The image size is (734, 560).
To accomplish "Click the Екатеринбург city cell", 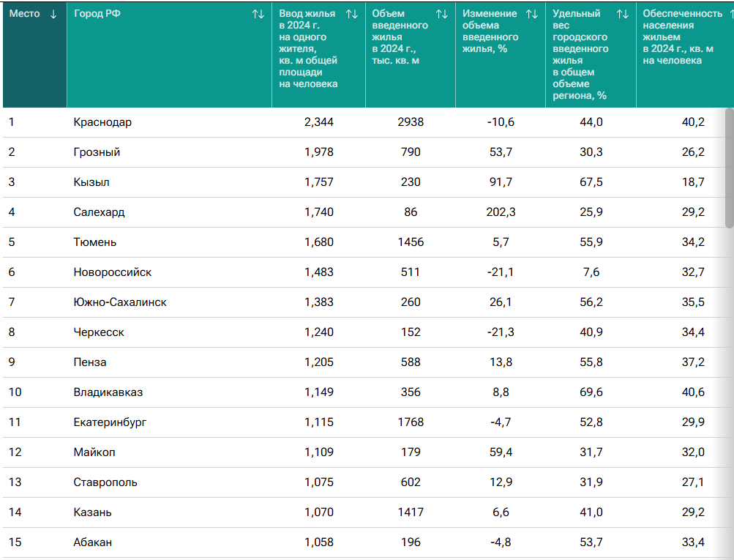I will pyautogui.click(x=110, y=422).
